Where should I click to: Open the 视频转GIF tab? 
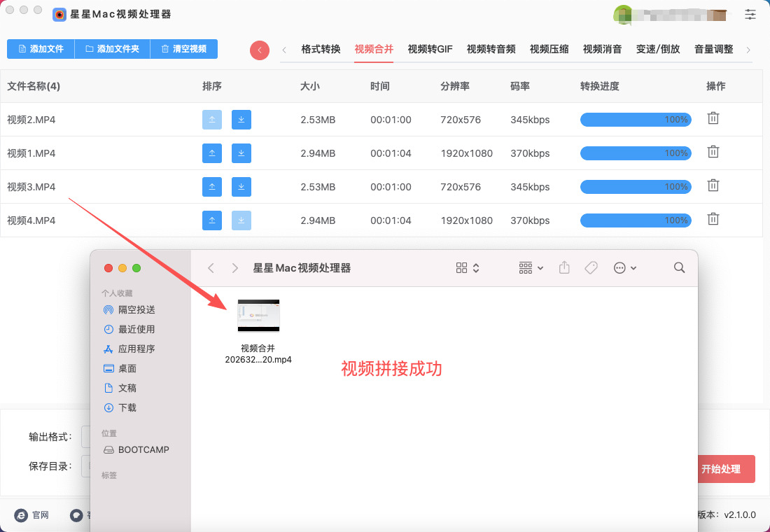(x=430, y=49)
